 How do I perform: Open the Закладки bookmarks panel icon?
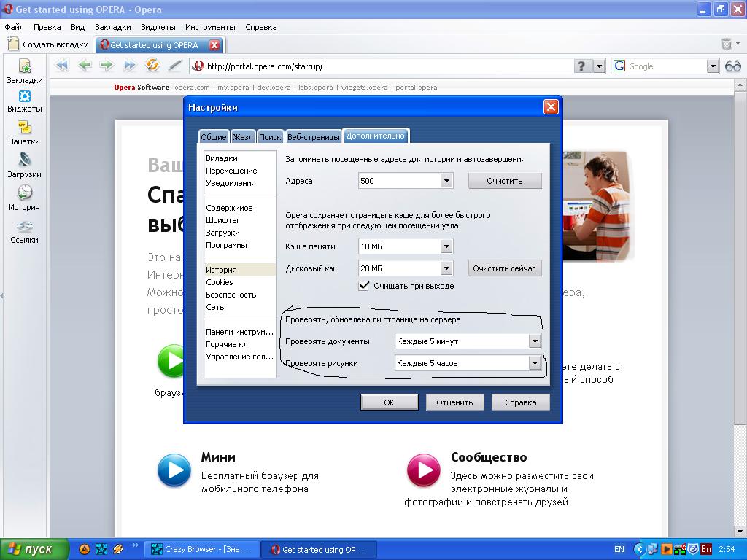[x=25, y=66]
